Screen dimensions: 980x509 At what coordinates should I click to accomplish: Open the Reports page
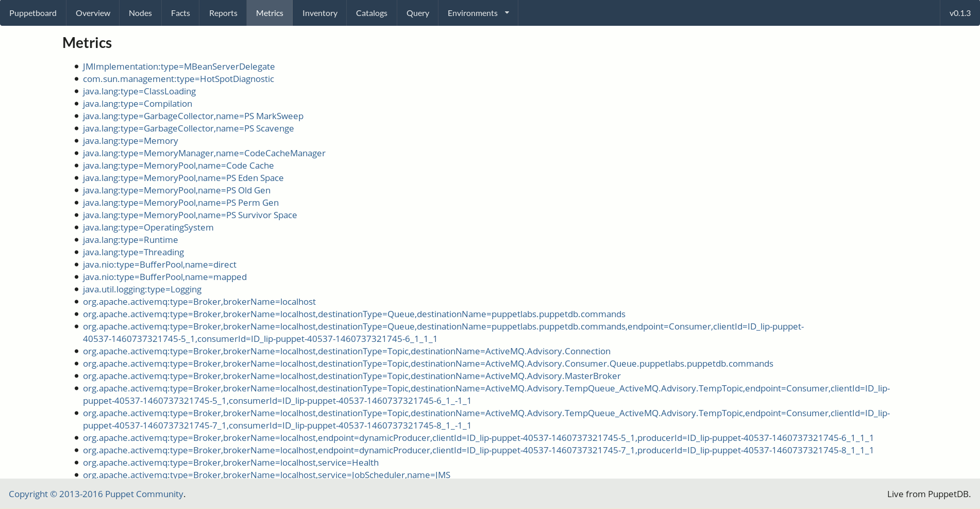(223, 13)
